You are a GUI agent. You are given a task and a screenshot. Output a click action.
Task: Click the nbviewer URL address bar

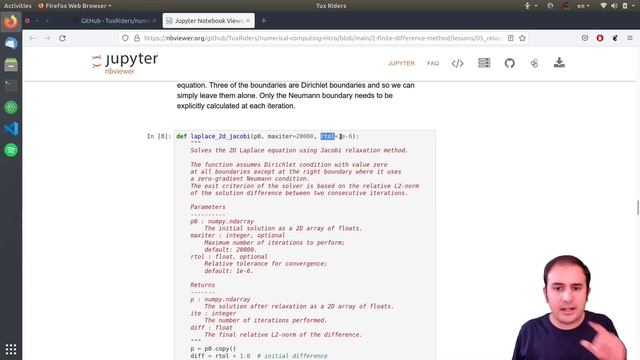[x=322, y=38]
